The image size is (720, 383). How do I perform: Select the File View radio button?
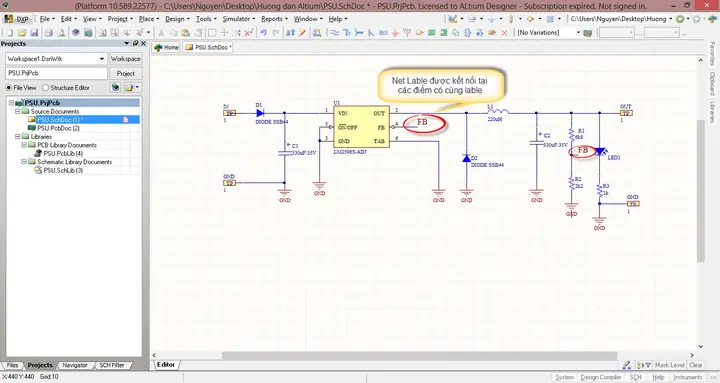[x=9, y=88]
